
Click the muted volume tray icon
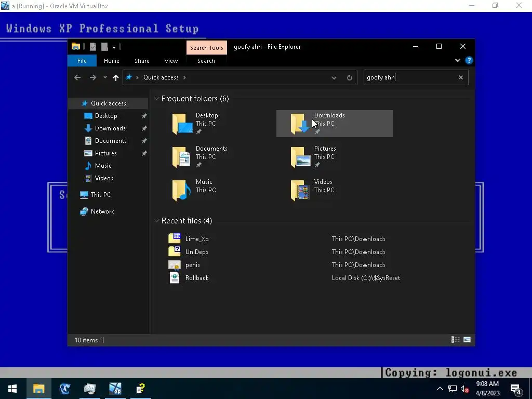click(x=464, y=389)
